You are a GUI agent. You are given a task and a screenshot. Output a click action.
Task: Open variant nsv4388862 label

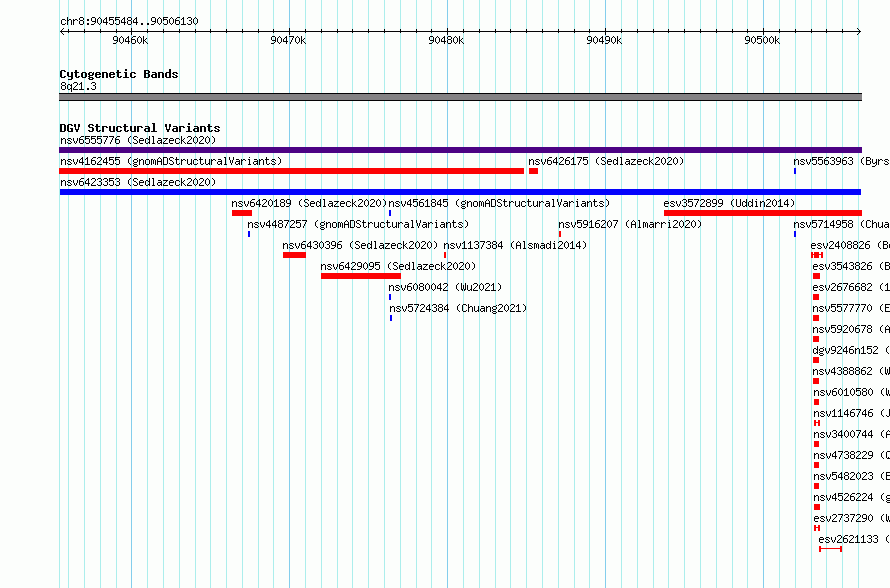tap(851, 371)
